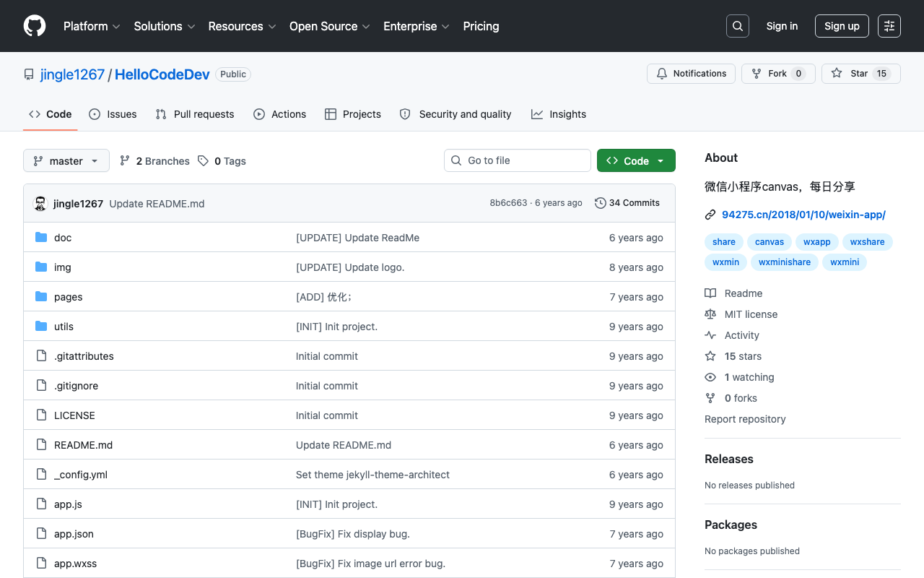
Task: Fork this repository using the Fork button
Action: tap(778, 74)
